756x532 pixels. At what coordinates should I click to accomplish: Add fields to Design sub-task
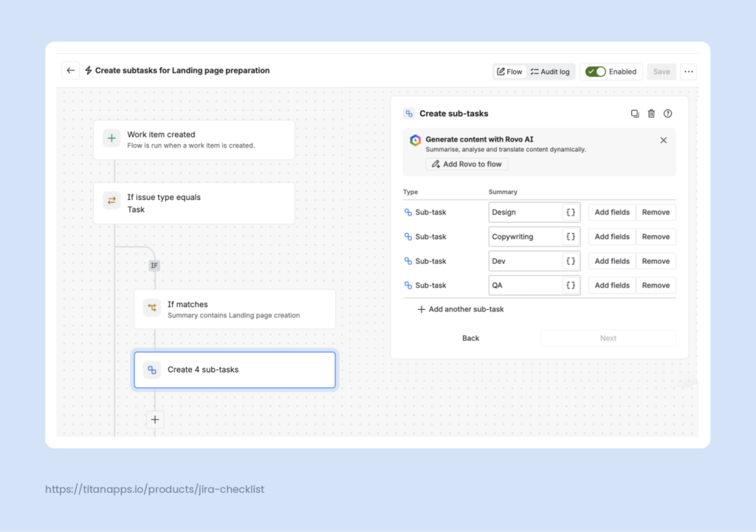point(612,212)
